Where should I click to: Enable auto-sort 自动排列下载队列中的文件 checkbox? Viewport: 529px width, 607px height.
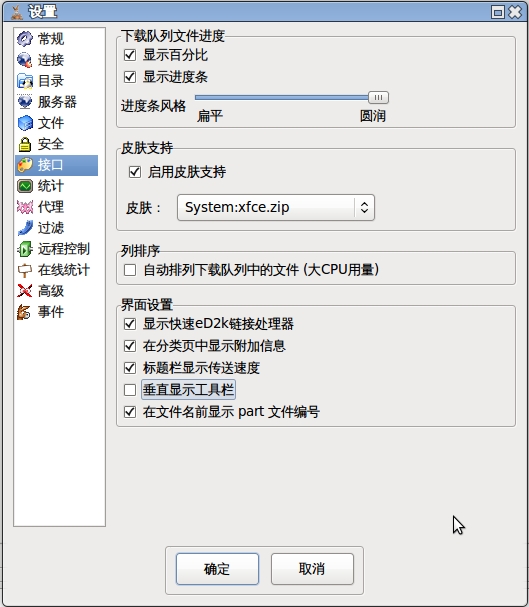point(130,270)
